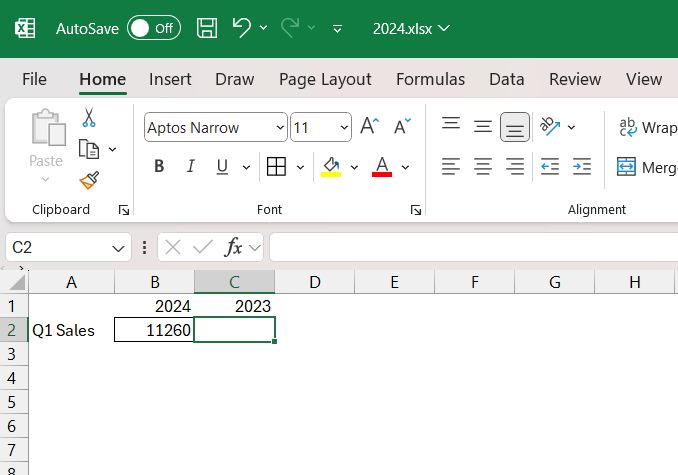Open Font settings dialog launcher
678x475 pixels.
tap(416, 210)
